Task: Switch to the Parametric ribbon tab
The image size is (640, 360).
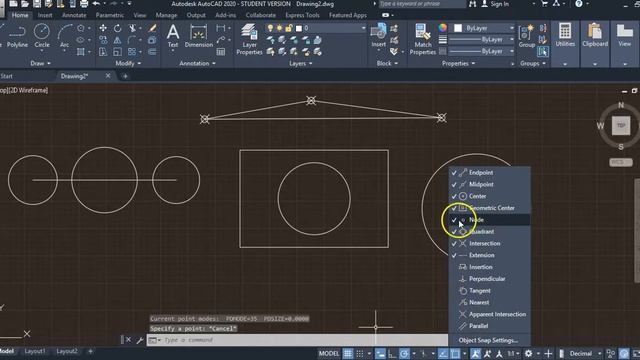Action: [109, 15]
